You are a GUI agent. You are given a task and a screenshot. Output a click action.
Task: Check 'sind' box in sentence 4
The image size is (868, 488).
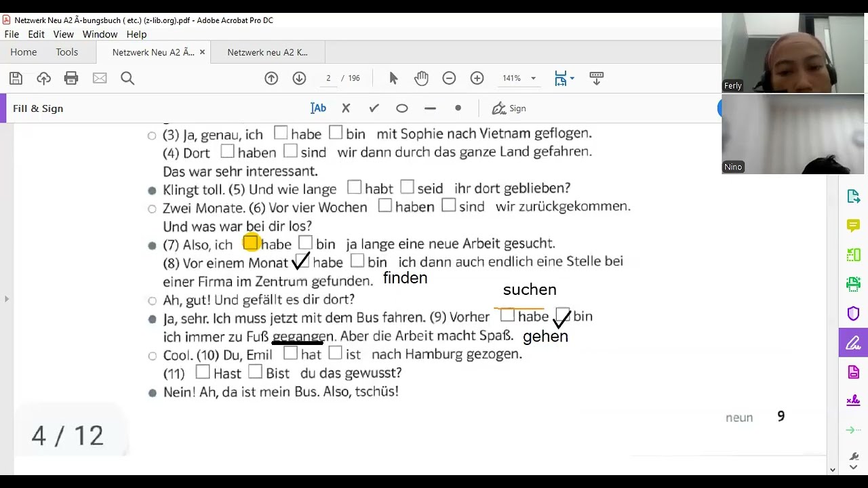tap(290, 151)
